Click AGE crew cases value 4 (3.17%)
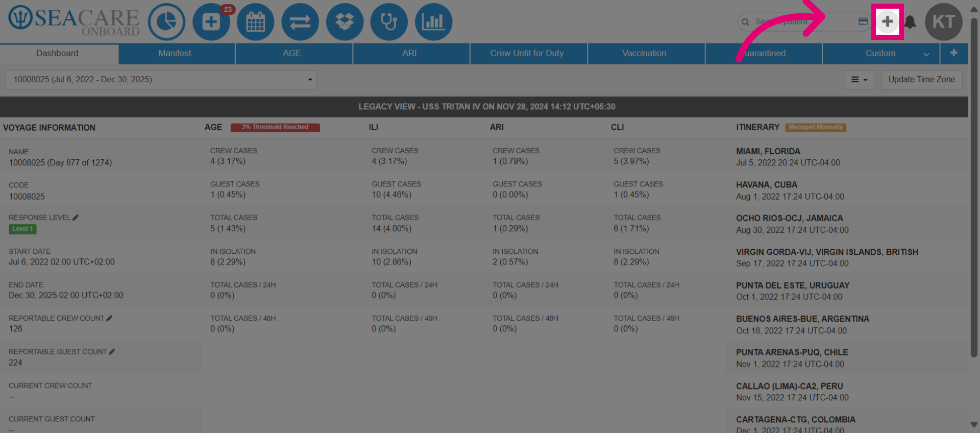 pyautogui.click(x=228, y=161)
